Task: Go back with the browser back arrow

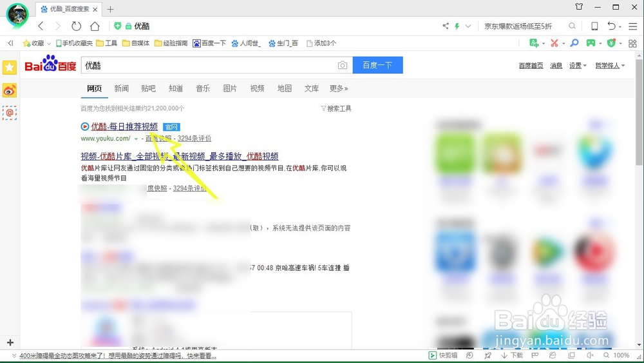Action: pyautogui.click(x=41, y=26)
